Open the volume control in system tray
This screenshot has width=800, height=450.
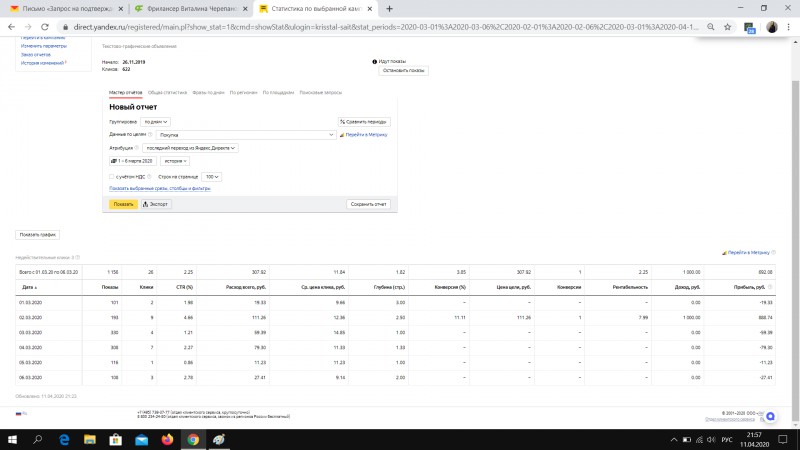712,439
